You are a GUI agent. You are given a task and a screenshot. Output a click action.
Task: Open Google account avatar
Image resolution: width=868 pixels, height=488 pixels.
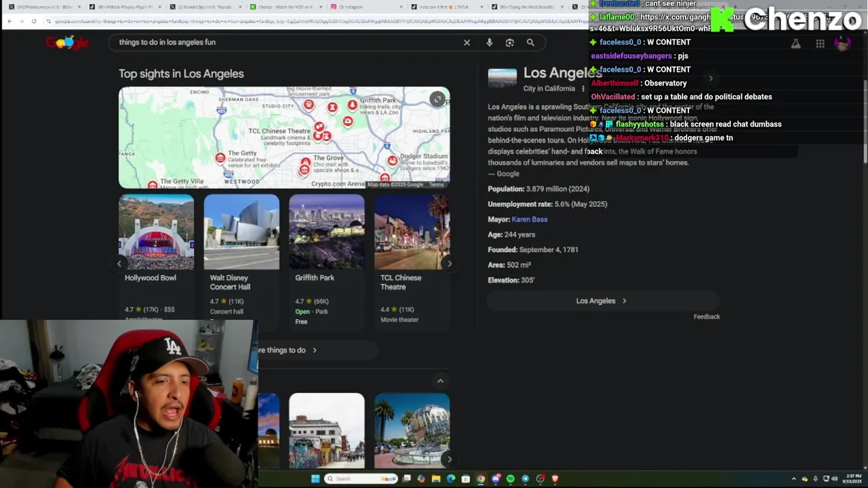click(x=842, y=44)
